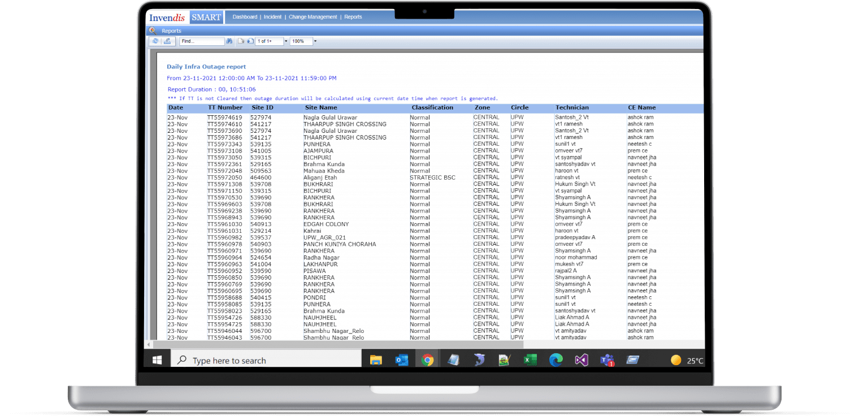The height and width of the screenshot is (416, 868).
Task: Click the binoculars find-next icon
Action: coord(230,41)
